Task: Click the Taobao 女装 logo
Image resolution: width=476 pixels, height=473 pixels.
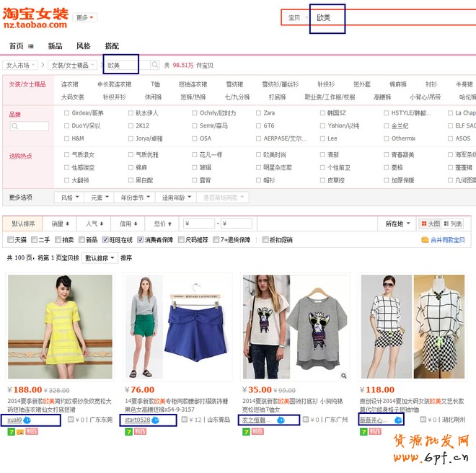Action: click(37, 19)
